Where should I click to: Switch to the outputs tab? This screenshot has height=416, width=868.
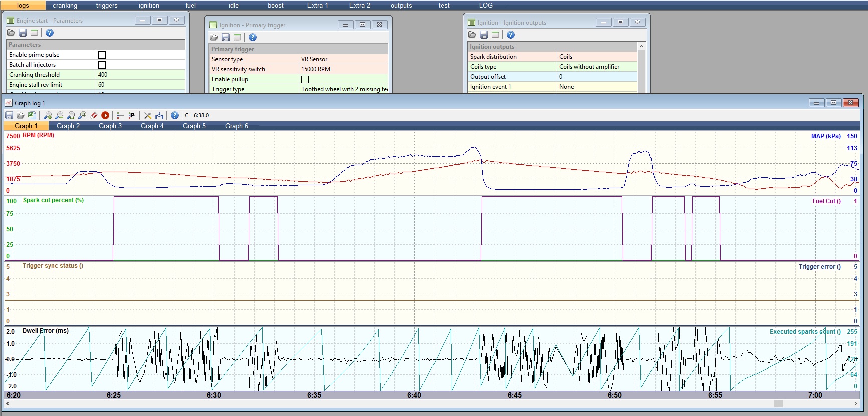click(401, 5)
